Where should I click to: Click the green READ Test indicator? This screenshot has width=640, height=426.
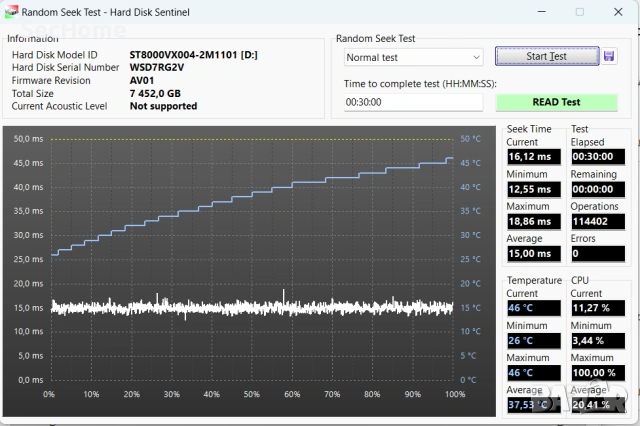point(556,102)
